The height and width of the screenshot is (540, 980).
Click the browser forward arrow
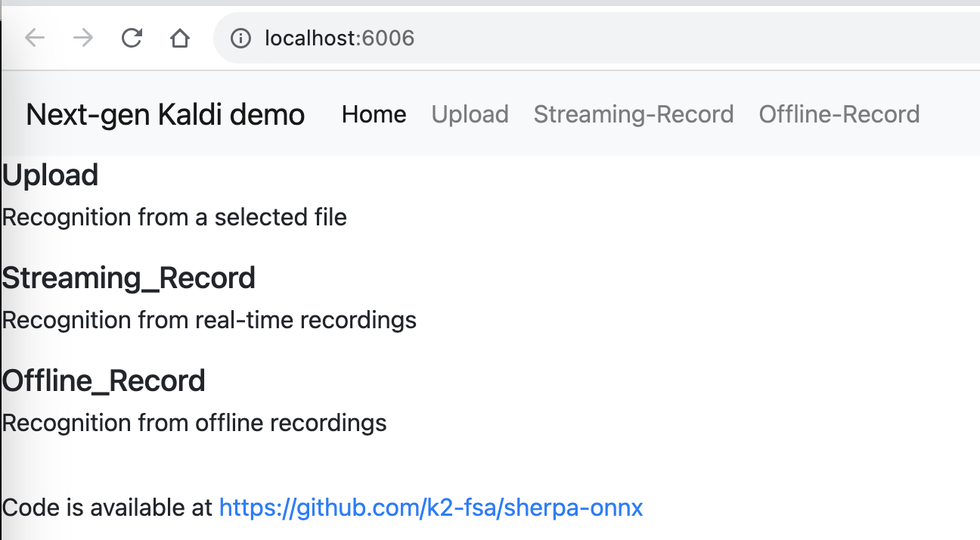[83, 38]
